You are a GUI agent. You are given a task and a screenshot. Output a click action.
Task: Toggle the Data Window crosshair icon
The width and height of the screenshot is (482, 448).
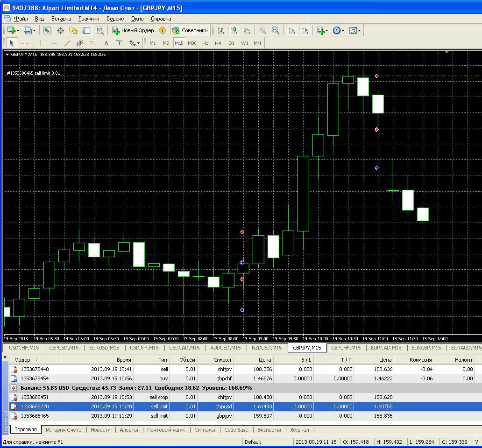point(61,30)
